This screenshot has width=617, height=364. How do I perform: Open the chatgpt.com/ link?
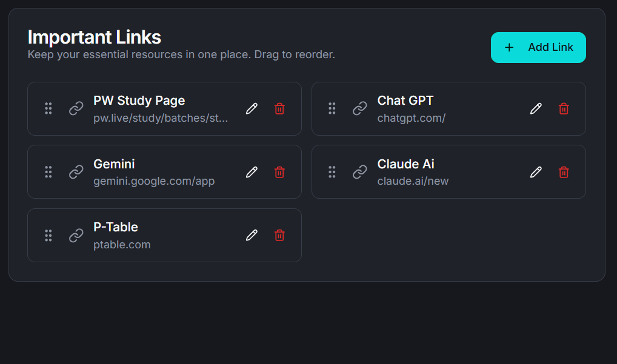click(411, 118)
